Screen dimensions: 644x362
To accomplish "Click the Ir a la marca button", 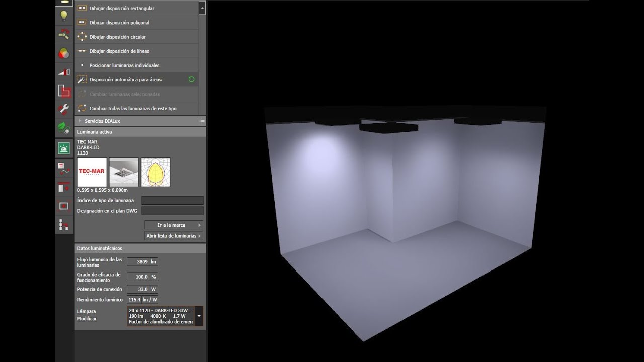I will (174, 225).
